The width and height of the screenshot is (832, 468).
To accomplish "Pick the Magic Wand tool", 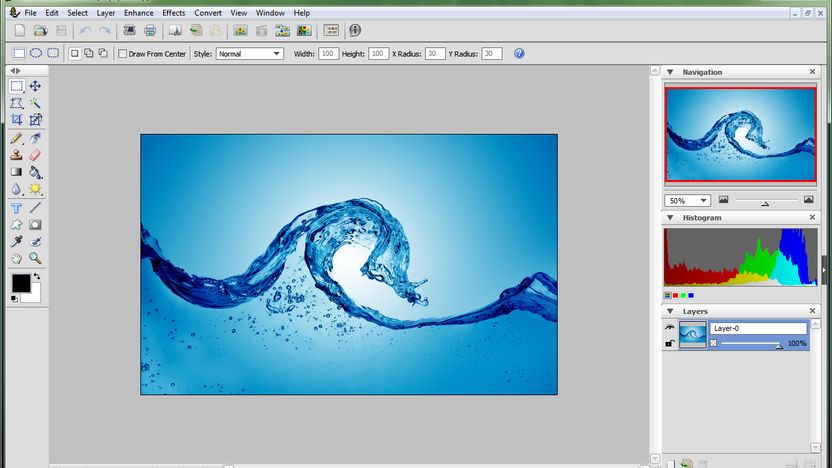I will 35,103.
